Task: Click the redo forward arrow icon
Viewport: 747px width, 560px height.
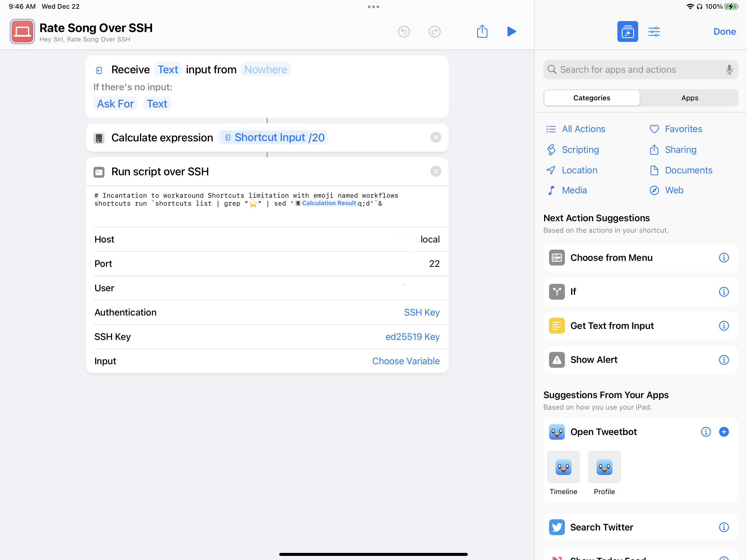Action: coord(435,31)
